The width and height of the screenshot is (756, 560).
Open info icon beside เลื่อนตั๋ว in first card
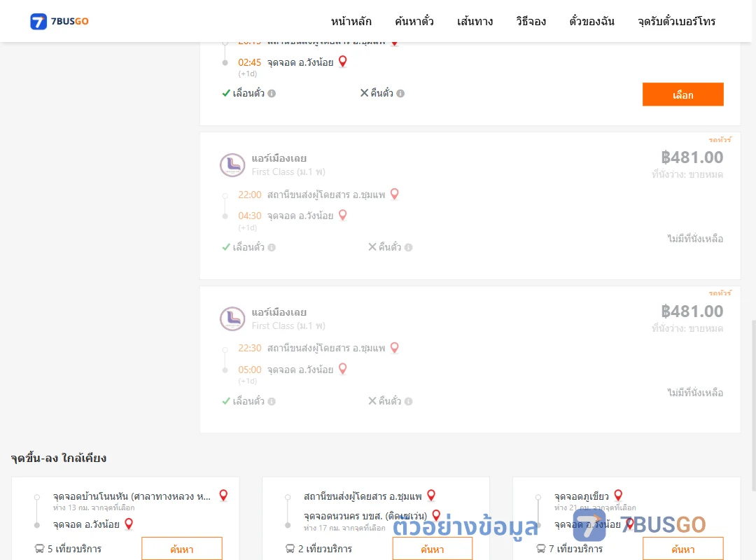pos(272,94)
